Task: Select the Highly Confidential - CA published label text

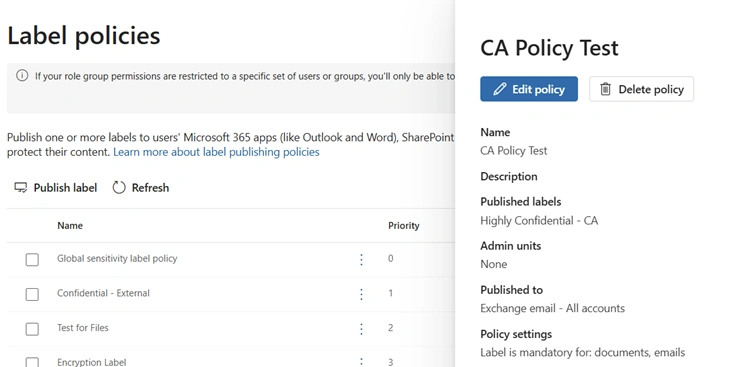Action: pos(539,221)
